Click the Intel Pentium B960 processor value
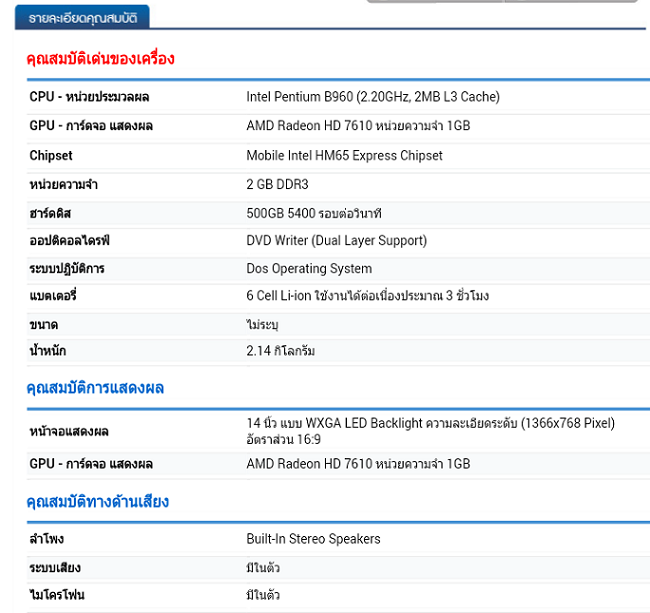Screen dimensions: 650x613 click(373, 97)
